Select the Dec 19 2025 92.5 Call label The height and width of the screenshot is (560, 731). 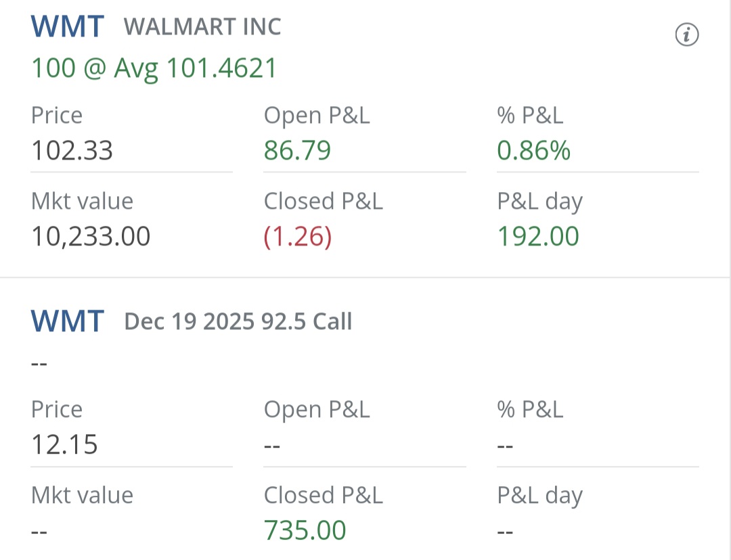[x=238, y=321]
